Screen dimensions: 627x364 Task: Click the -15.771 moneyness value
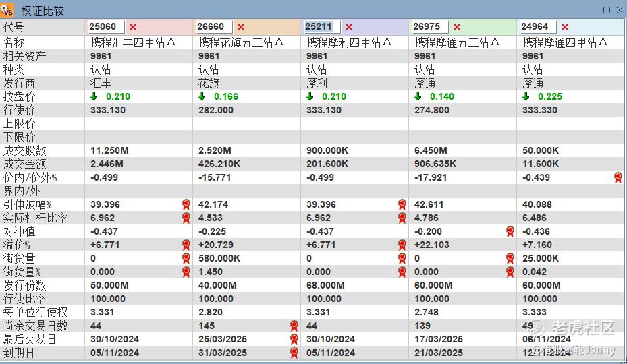[215, 177]
